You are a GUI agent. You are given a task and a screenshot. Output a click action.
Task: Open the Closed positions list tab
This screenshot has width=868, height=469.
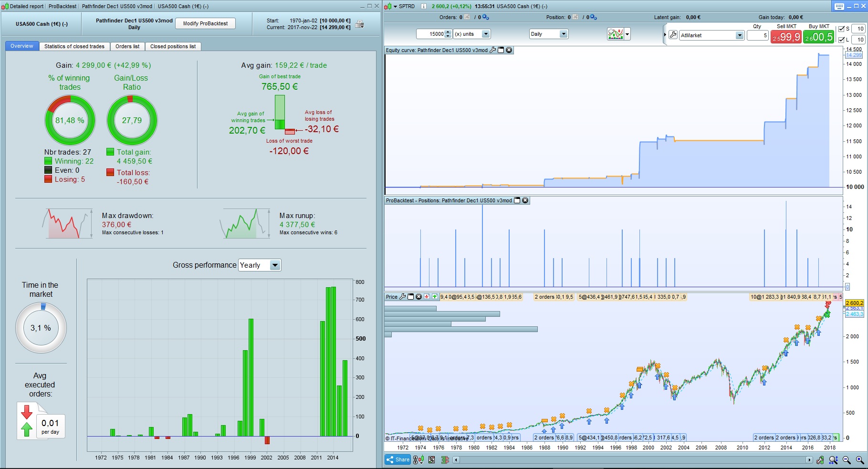click(173, 46)
